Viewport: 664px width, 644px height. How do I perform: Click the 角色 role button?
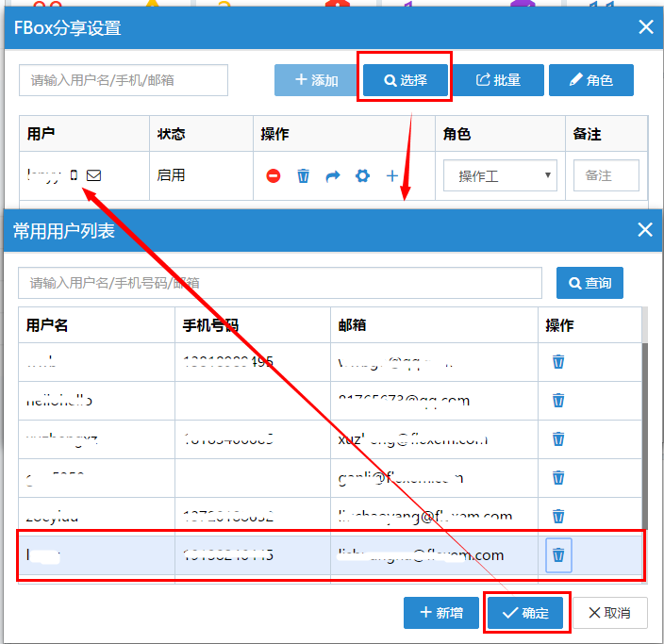click(x=590, y=80)
